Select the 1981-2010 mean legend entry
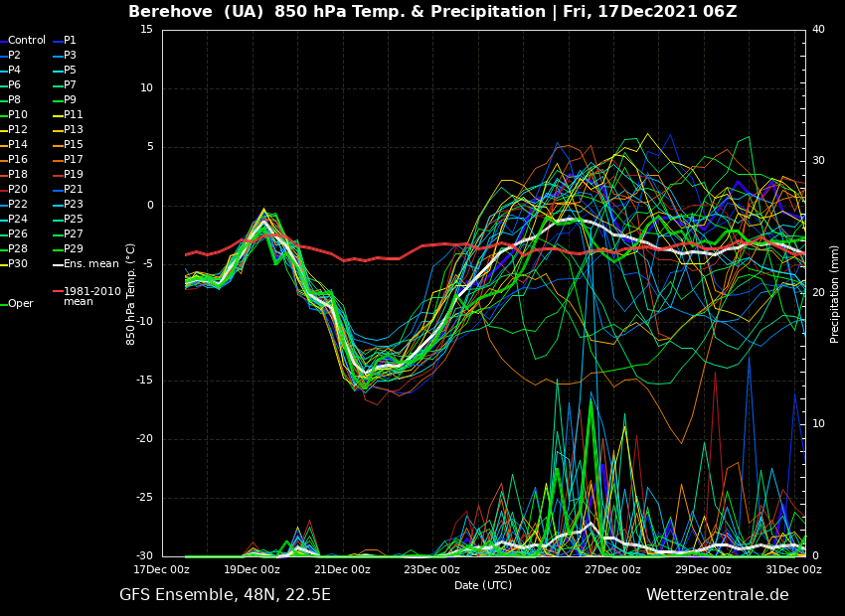 tap(91, 296)
